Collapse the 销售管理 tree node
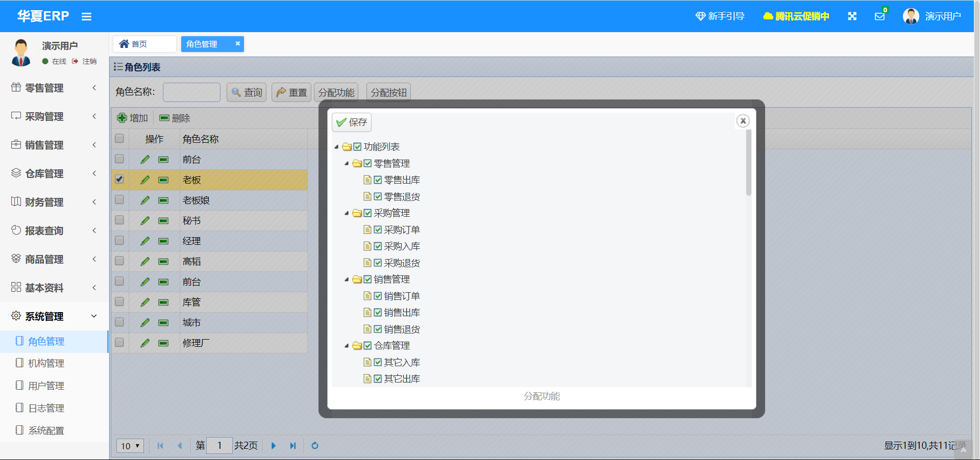The image size is (980, 460). point(347,279)
